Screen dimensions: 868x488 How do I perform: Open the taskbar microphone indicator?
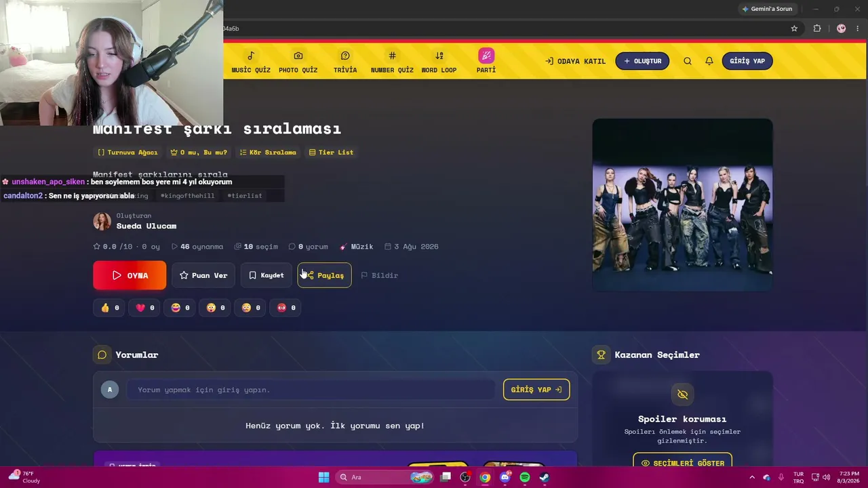(781, 477)
